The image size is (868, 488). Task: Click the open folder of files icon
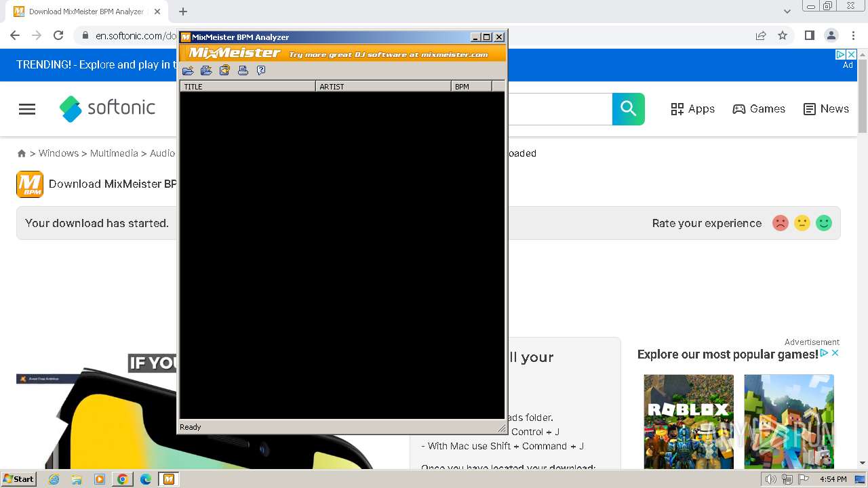coord(206,70)
